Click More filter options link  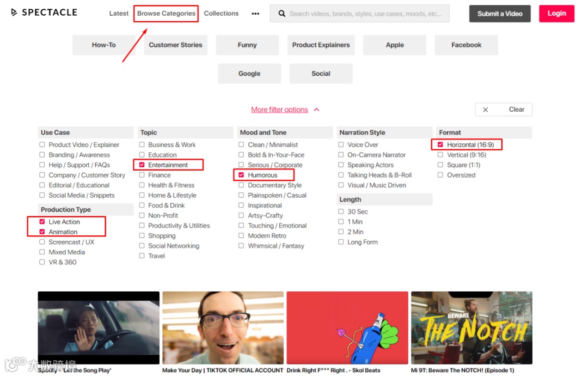(x=279, y=110)
